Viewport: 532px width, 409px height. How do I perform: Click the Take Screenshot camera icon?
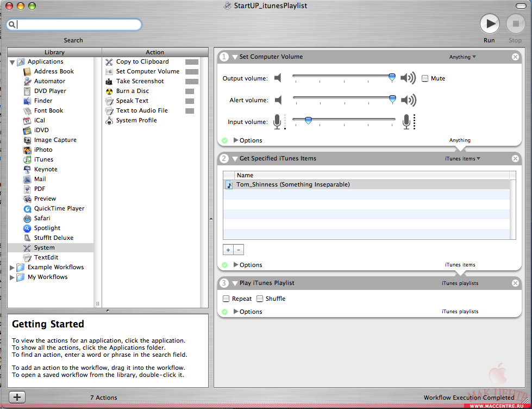click(109, 82)
